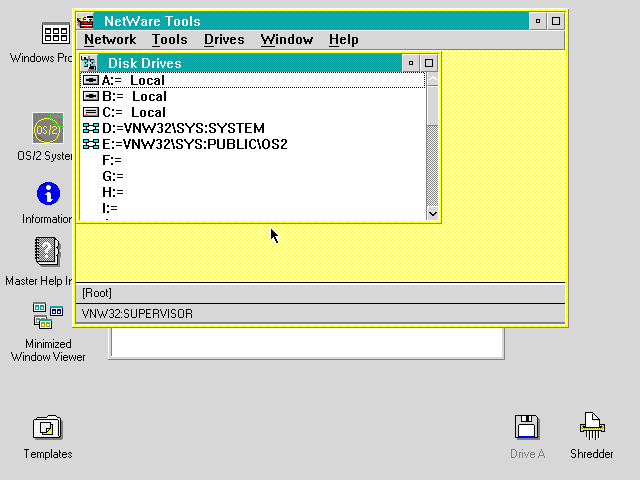Viewport: 640px width, 480px height.
Task: Click the VNW32:SUPERVISOR status entry
Action: (x=320, y=313)
